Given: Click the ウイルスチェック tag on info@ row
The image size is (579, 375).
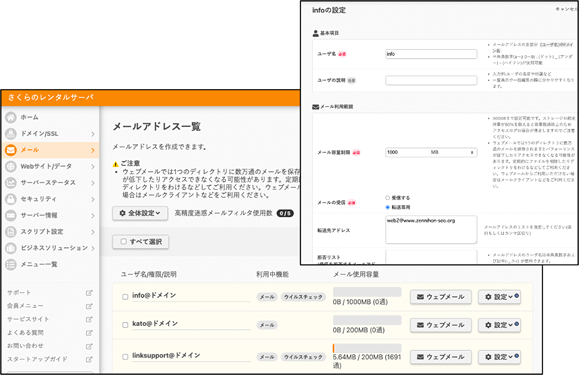Looking at the screenshot, I should coord(303,297).
